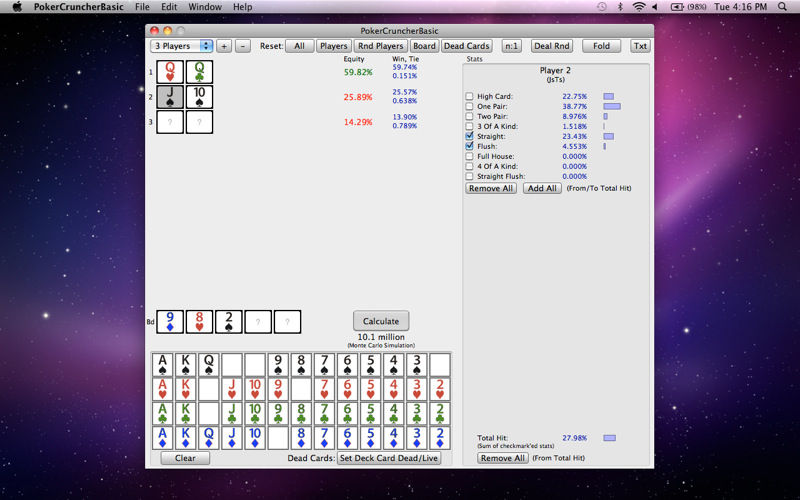Pick King of clubs from the deck
The height and width of the screenshot is (500, 800).
click(186, 413)
